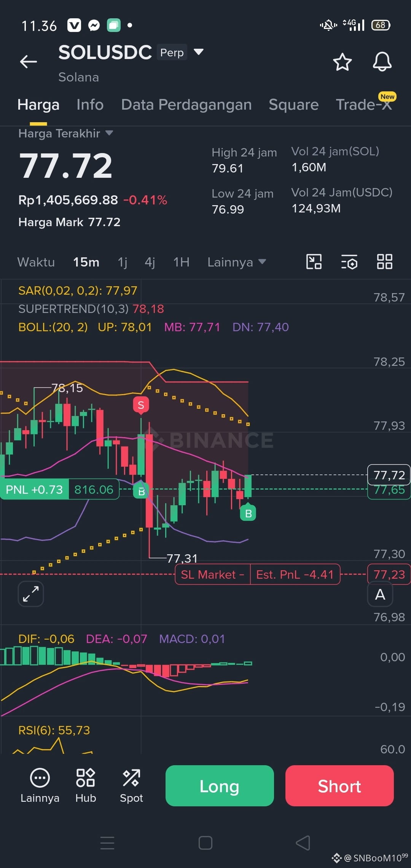Open the Square tab
Viewport: 411px width, 868px height.
[294, 105]
